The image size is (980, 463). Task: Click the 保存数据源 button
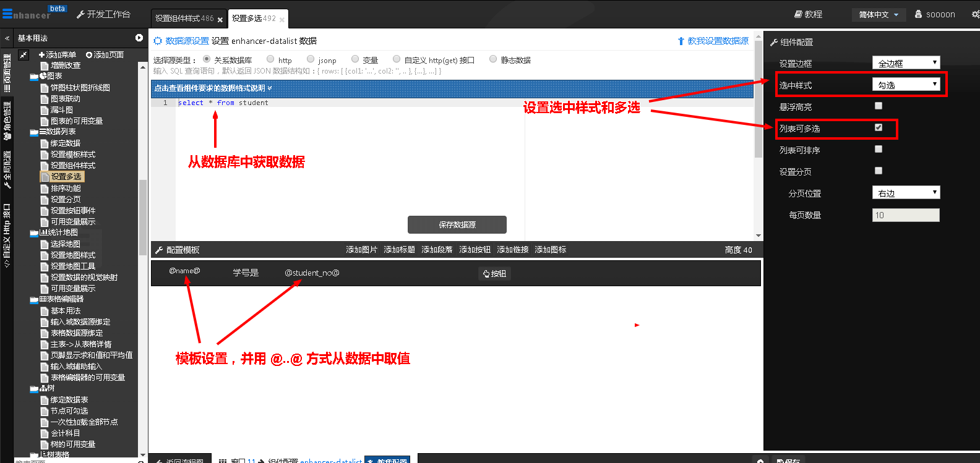coord(457,224)
